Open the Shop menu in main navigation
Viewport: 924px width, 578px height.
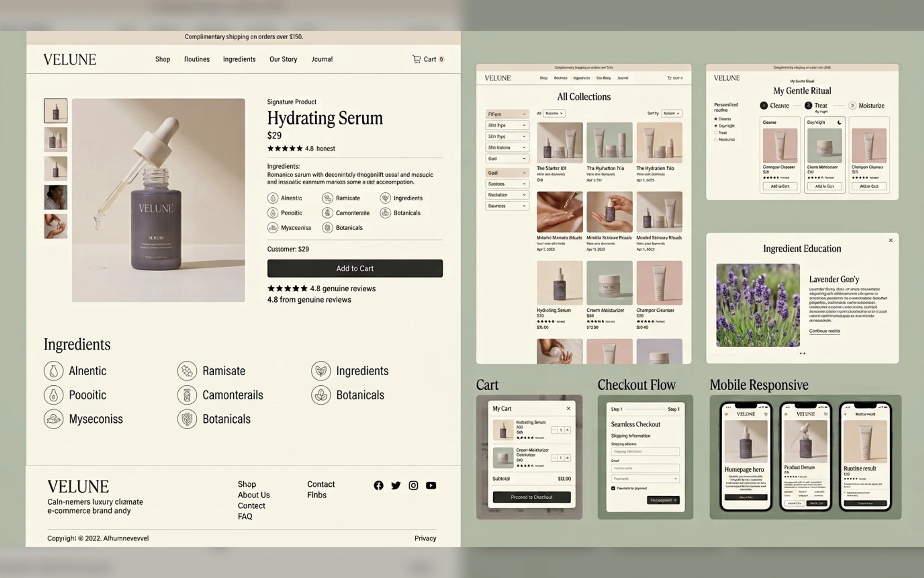tap(162, 59)
